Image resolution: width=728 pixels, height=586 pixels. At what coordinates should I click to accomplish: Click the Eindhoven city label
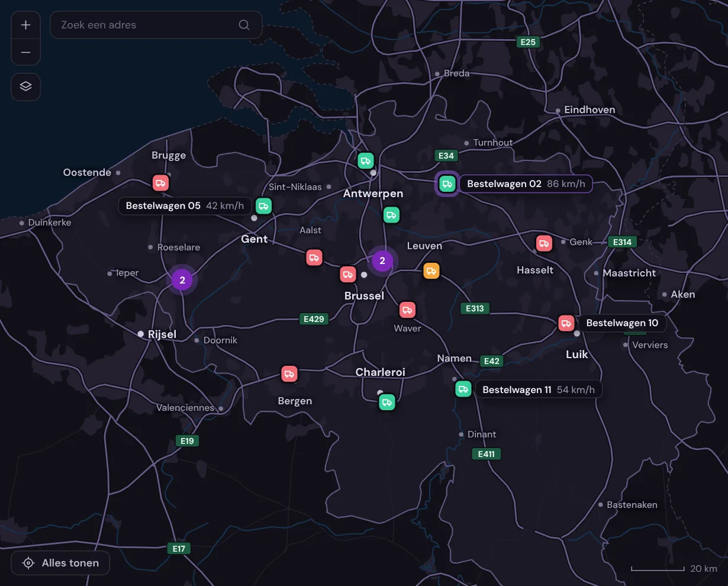click(590, 110)
